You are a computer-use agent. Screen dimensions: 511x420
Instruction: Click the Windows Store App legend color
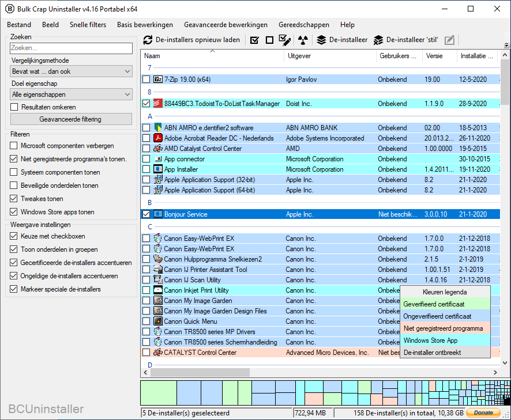pyautogui.click(x=445, y=340)
